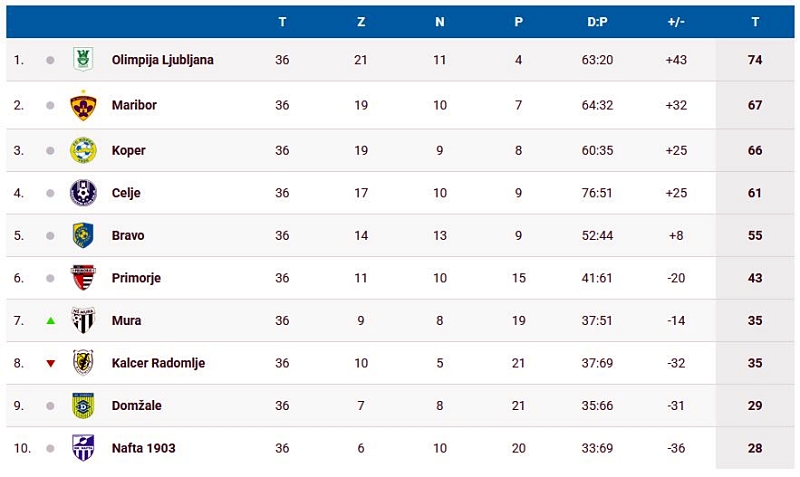This screenshot has height=477, width=800.
Task: Click the Celje club crest
Action: (x=83, y=193)
